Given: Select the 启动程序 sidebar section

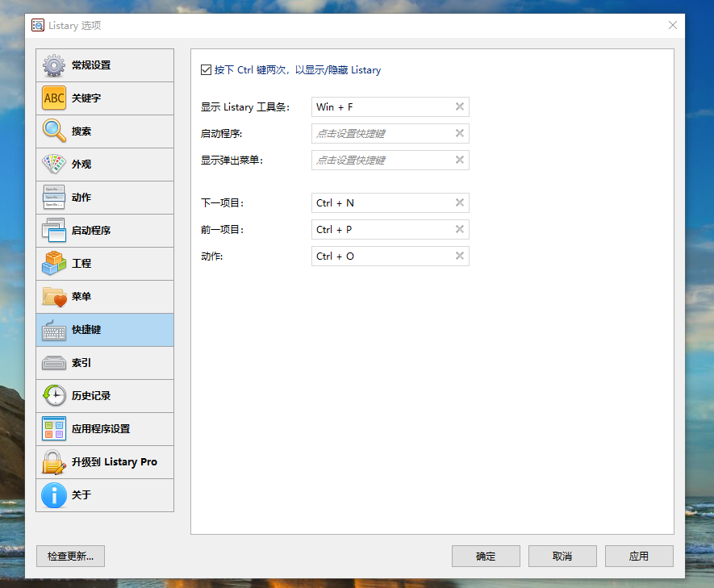Looking at the screenshot, I should pyautogui.click(x=105, y=231).
